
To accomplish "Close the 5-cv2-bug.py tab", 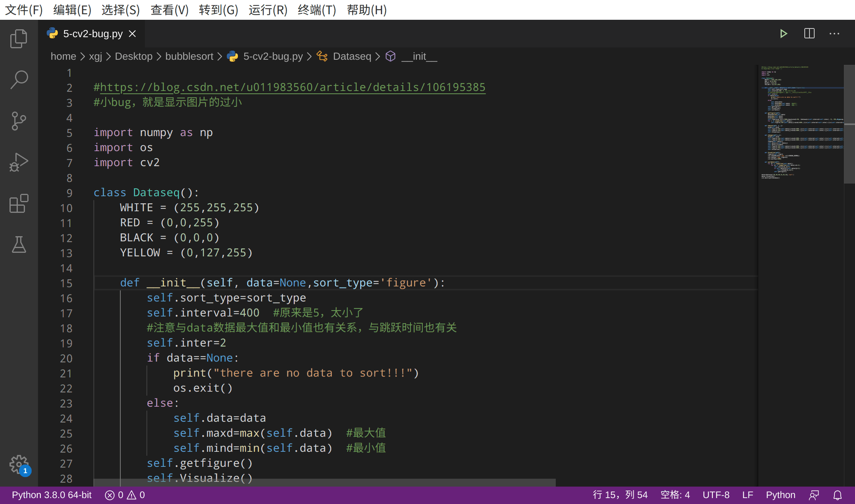I will (x=132, y=34).
